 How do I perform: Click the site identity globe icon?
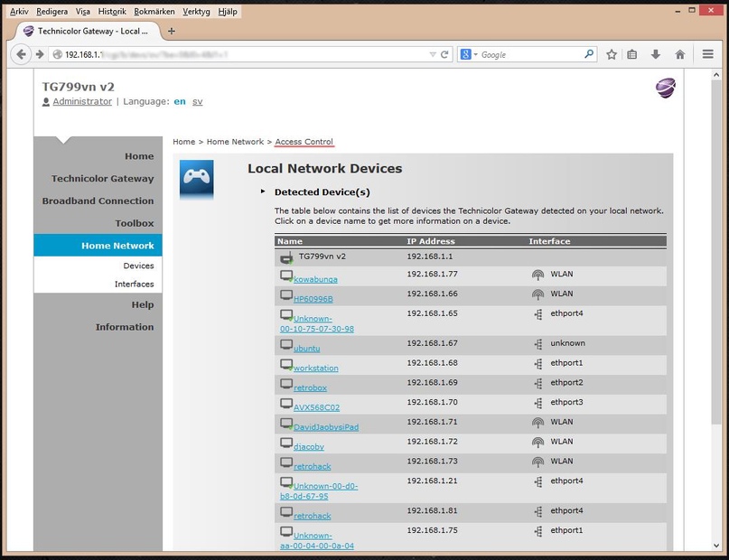pyautogui.click(x=57, y=54)
